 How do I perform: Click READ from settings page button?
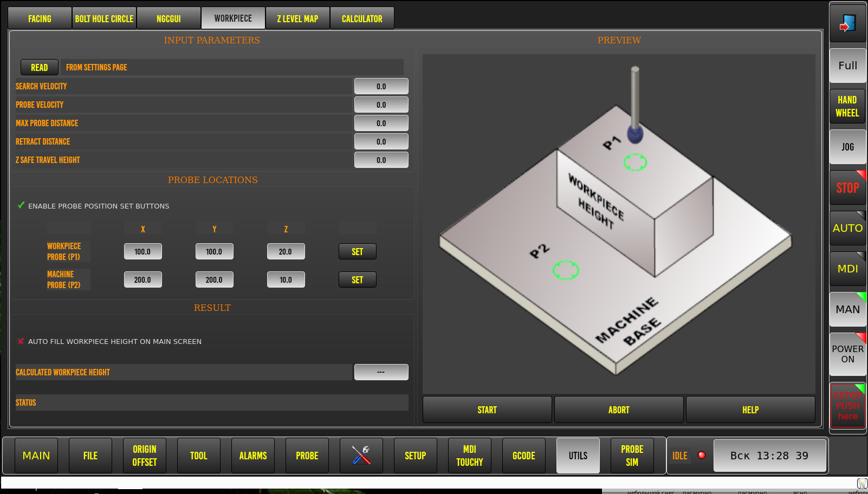[x=40, y=67]
